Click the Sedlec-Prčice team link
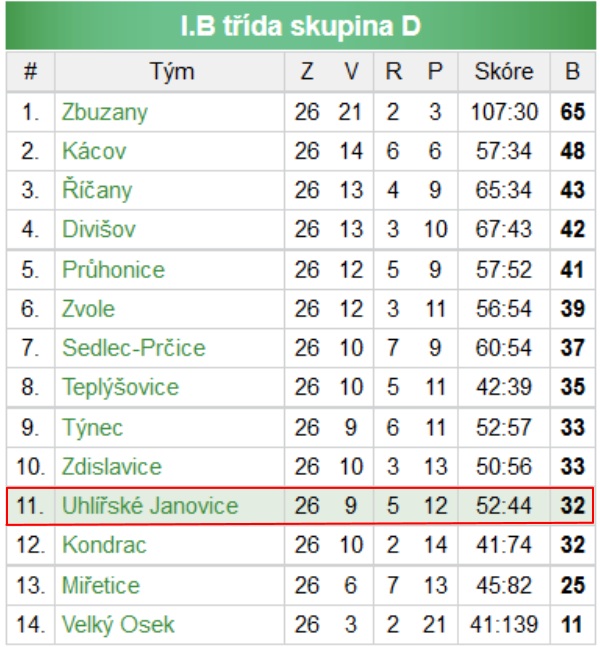 coord(134,347)
